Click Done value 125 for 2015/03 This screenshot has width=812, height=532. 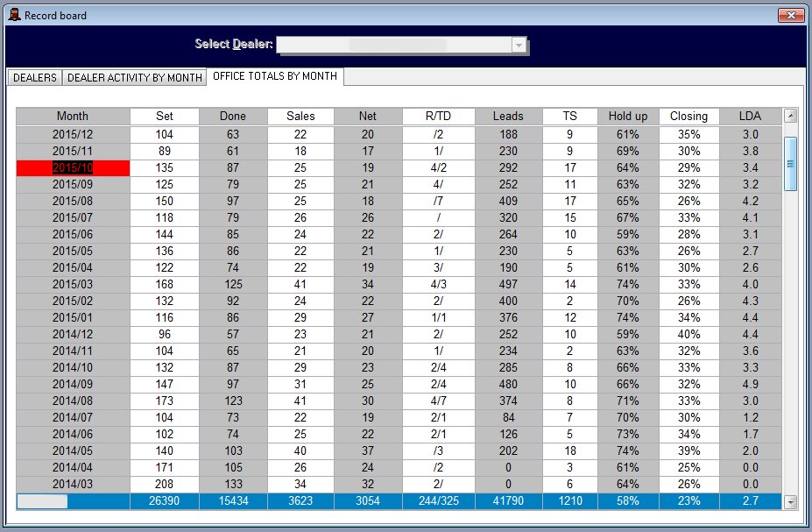pyautogui.click(x=233, y=284)
